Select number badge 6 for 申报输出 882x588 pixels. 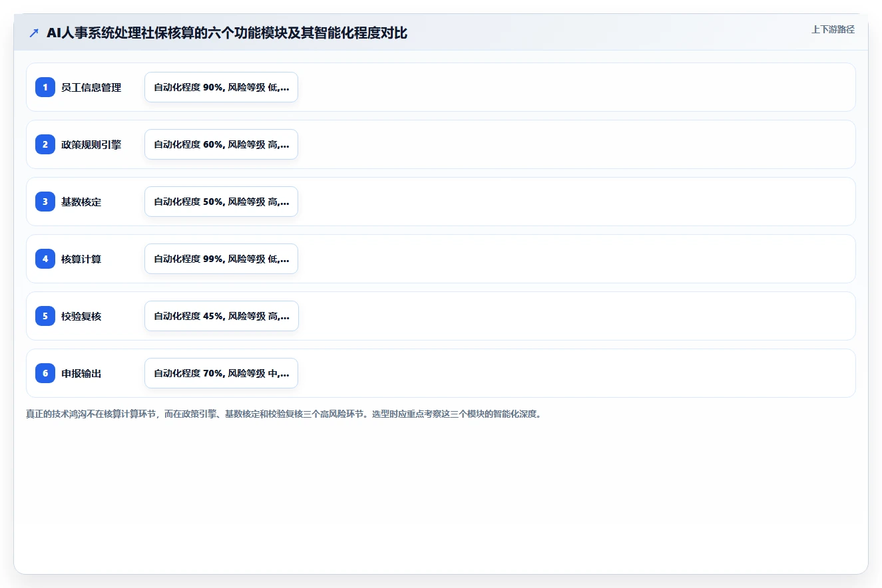[45, 373]
